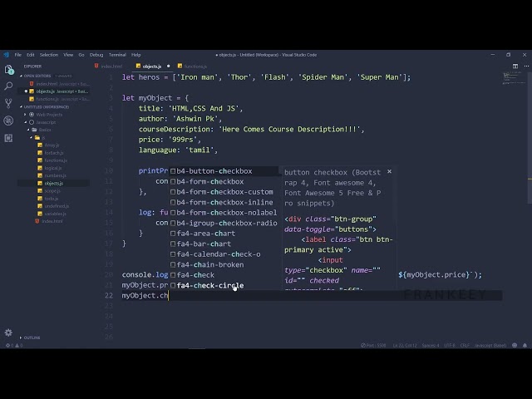Viewport: 532px width, 399px height.
Task: Switch to the functions.js editor tab
Action: [x=192, y=66]
